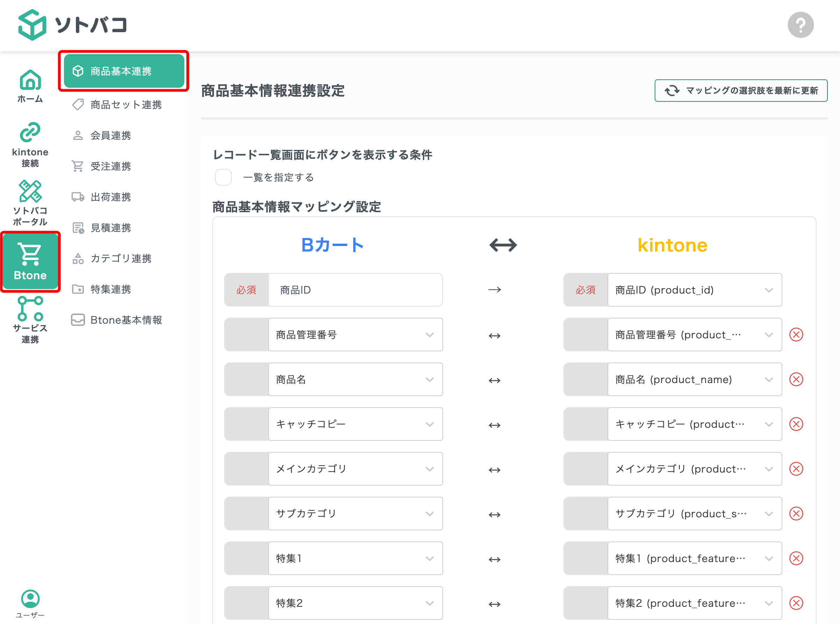Click マッピングの選択肢を最新に更新 button

click(741, 91)
